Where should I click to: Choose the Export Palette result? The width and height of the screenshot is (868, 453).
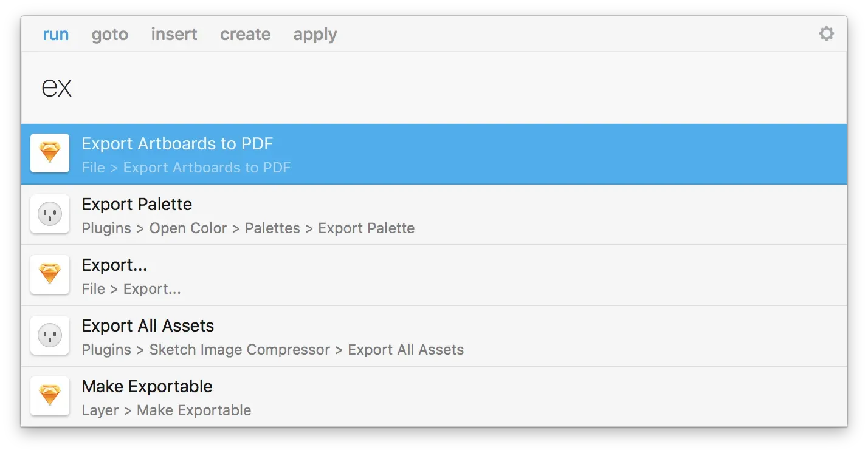click(x=434, y=215)
